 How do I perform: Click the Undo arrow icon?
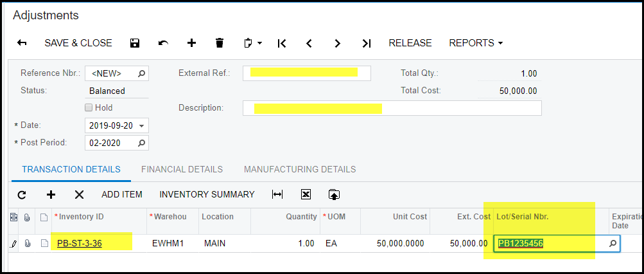[x=163, y=43]
